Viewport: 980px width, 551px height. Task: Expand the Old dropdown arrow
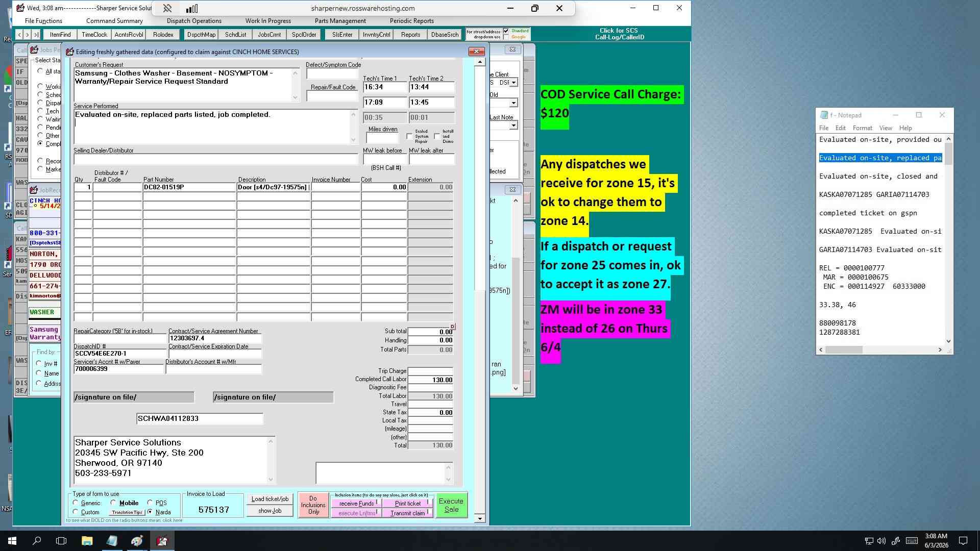513,103
